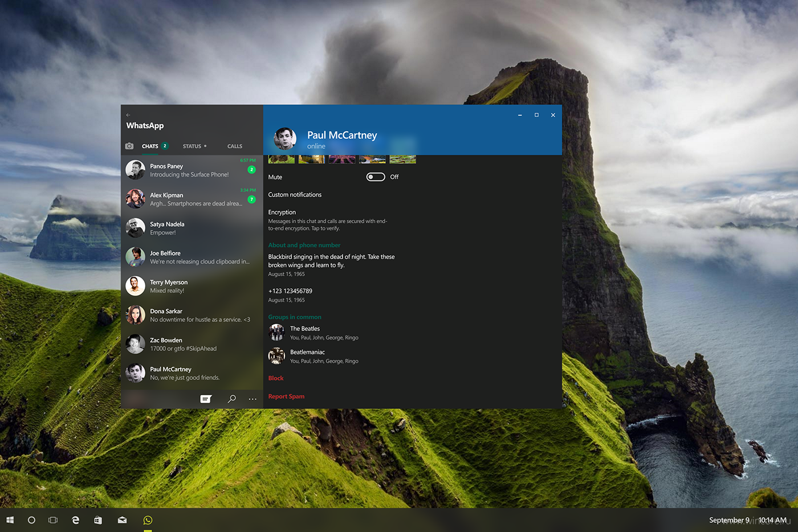798x532 pixels.
Task: Open Cortana circle on the taskbar
Action: pos(31,520)
